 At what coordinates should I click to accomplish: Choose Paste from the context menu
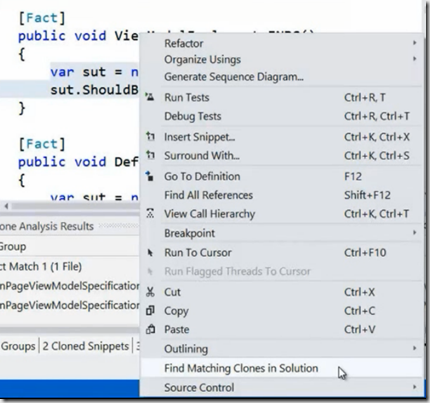click(x=281, y=329)
